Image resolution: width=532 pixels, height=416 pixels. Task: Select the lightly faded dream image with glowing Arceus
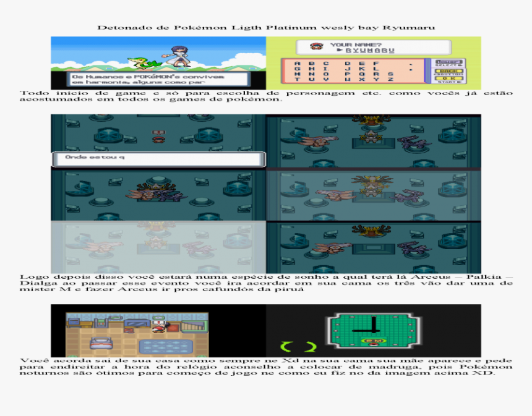(374, 194)
